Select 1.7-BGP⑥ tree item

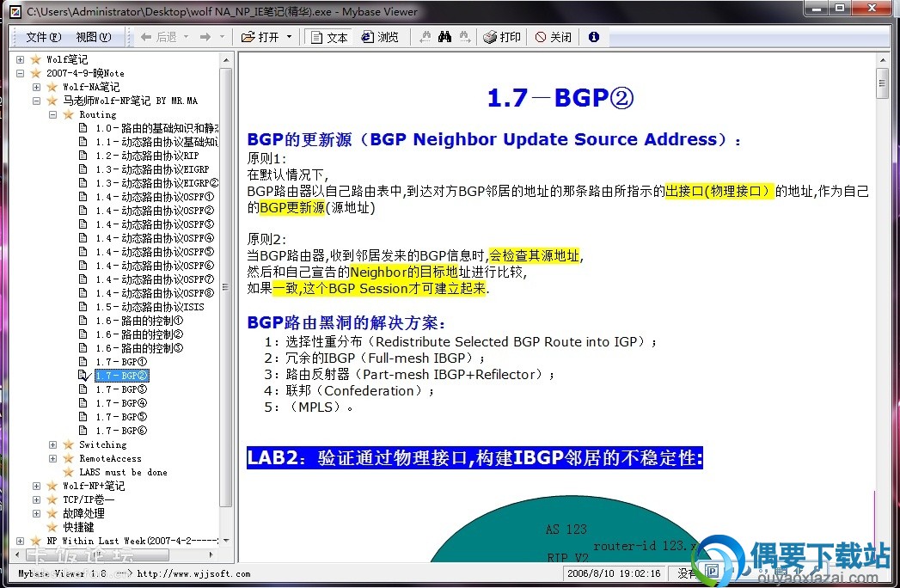click(121, 432)
